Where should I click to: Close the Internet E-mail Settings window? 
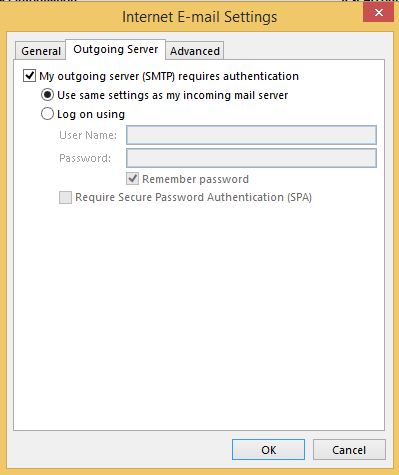[378, 12]
